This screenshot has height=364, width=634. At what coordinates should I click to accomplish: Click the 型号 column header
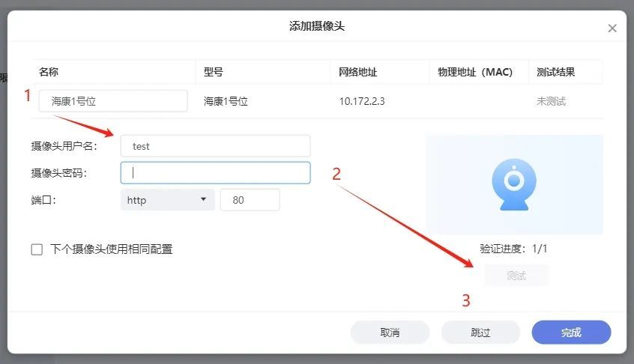[214, 73]
